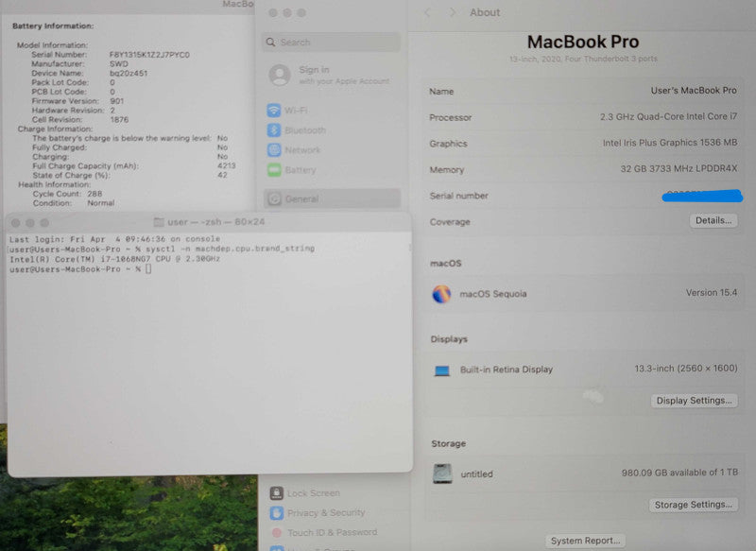
Task: Click Terminal title folder icon
Action: 159,222
